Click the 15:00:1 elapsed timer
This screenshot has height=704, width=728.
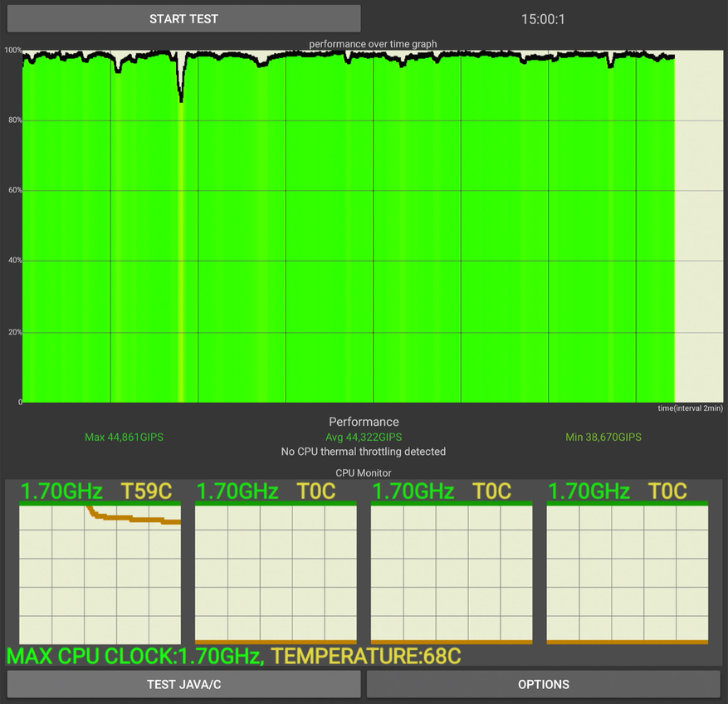[x=543, y=18]
